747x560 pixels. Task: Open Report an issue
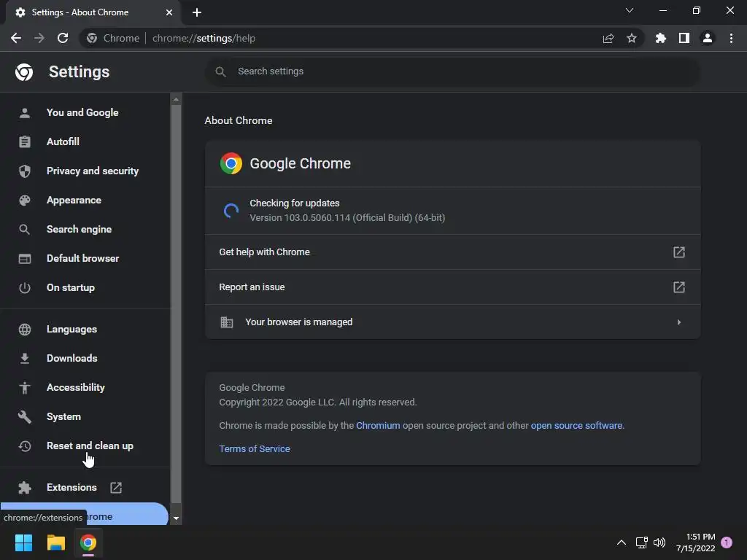click(x=452, y=287)
